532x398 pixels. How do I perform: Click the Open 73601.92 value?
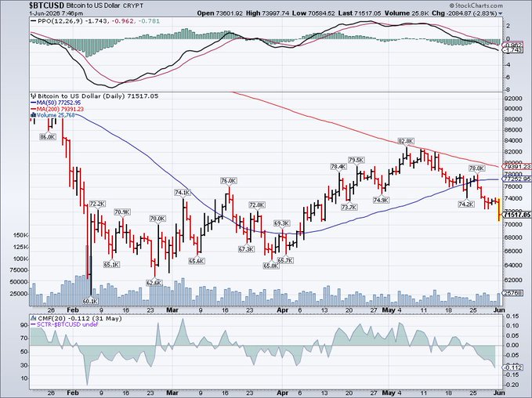coord(220,13)
